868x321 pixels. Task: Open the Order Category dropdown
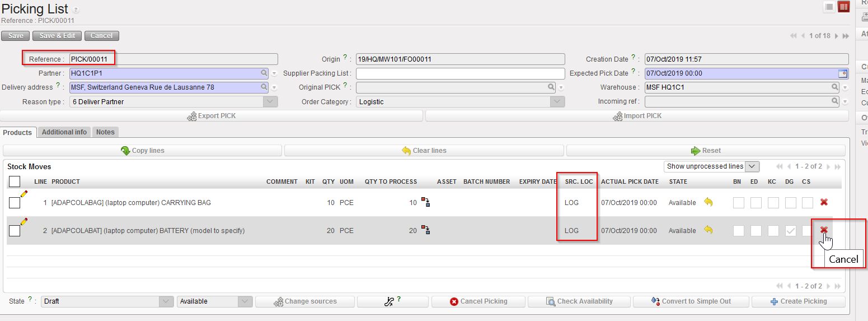coord(557,102)
